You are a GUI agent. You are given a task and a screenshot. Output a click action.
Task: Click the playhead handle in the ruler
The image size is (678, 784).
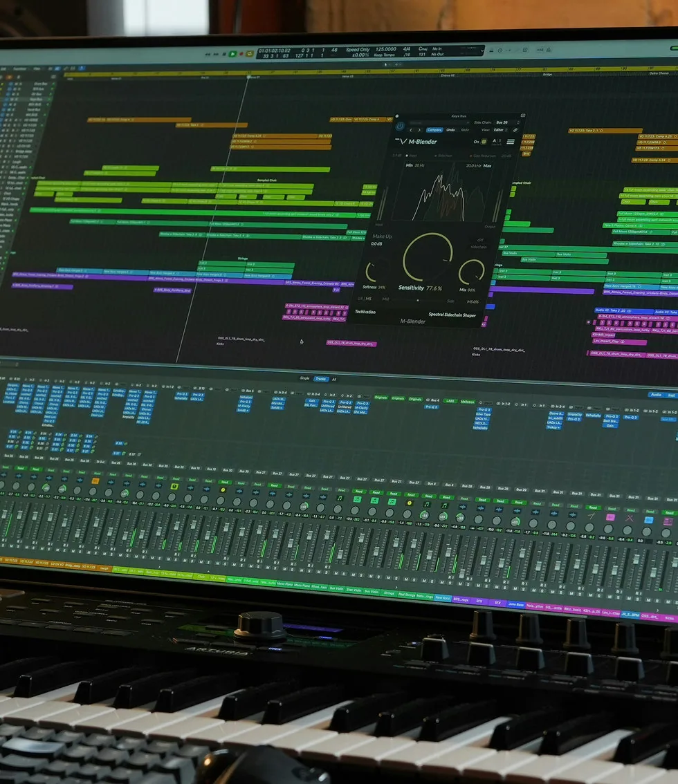(x=248, y=77)
